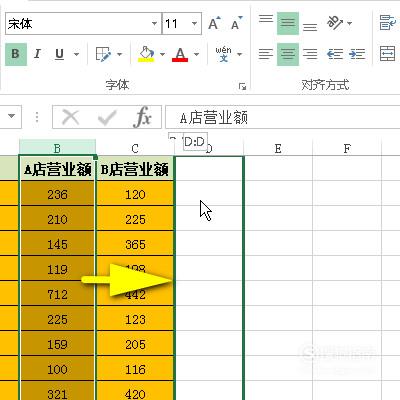The image size is (400, 400).
Task: Decrease indent
Action: click(x=335, y=54)
